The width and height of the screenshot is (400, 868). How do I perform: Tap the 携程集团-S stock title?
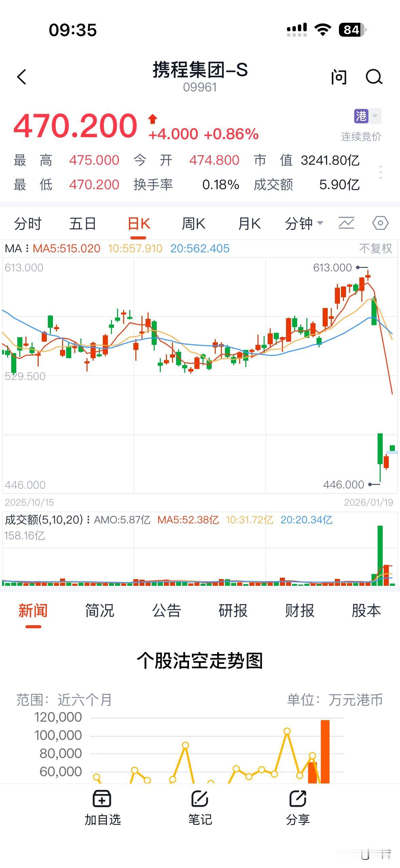click(x=200, y=70)
